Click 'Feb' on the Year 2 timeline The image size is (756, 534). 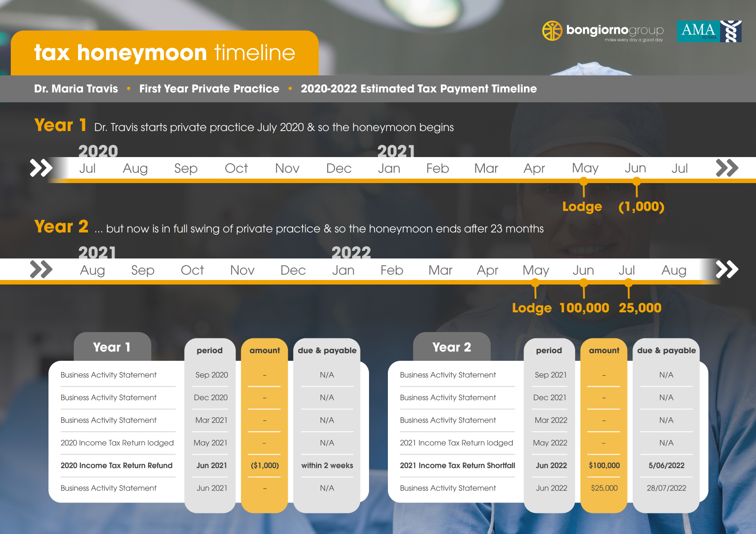click(392, 270)
